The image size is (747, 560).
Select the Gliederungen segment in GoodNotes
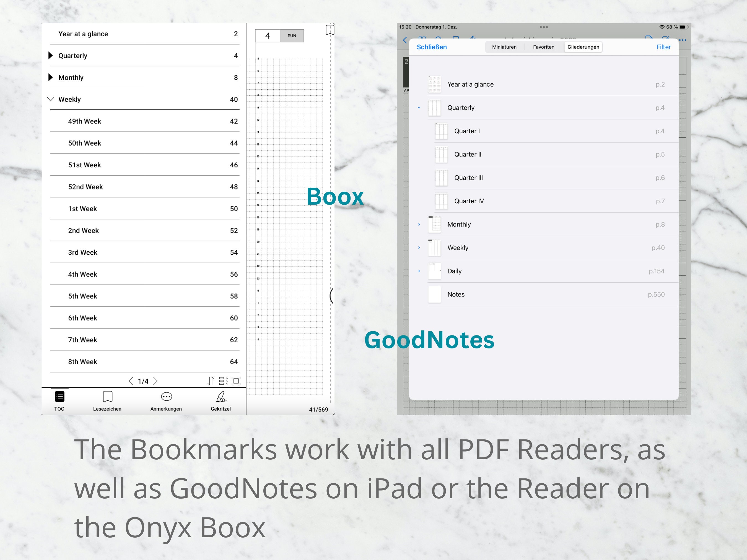pyautogui.click(x=583, y=47)
